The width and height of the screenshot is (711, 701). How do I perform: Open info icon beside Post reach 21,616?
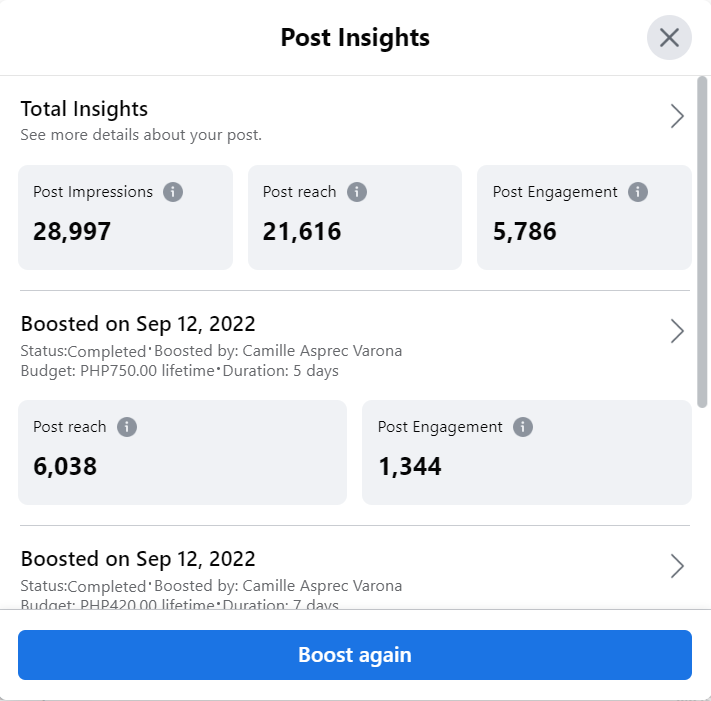357,192
